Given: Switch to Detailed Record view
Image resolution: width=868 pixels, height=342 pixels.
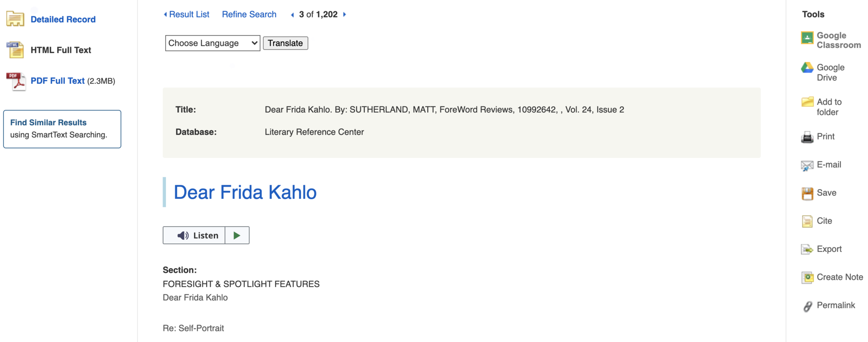Looking at the screenshot, I should (63, 20).
